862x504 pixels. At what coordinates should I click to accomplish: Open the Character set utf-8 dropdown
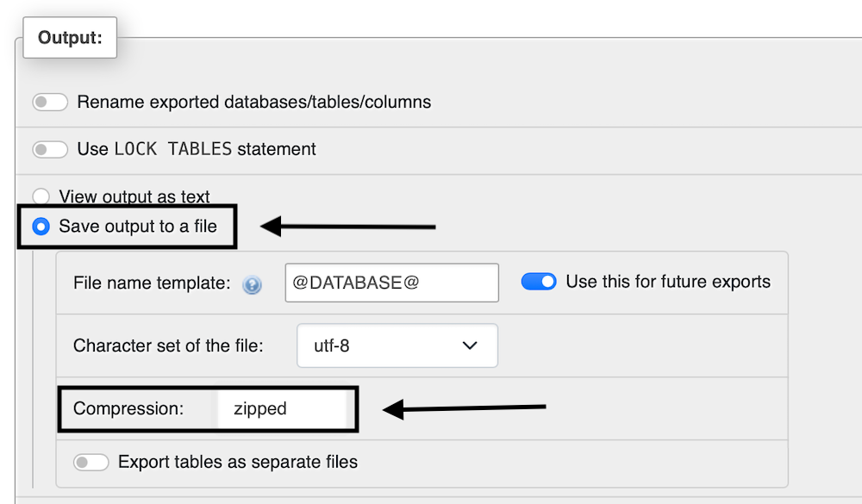(x=397, y=345)
